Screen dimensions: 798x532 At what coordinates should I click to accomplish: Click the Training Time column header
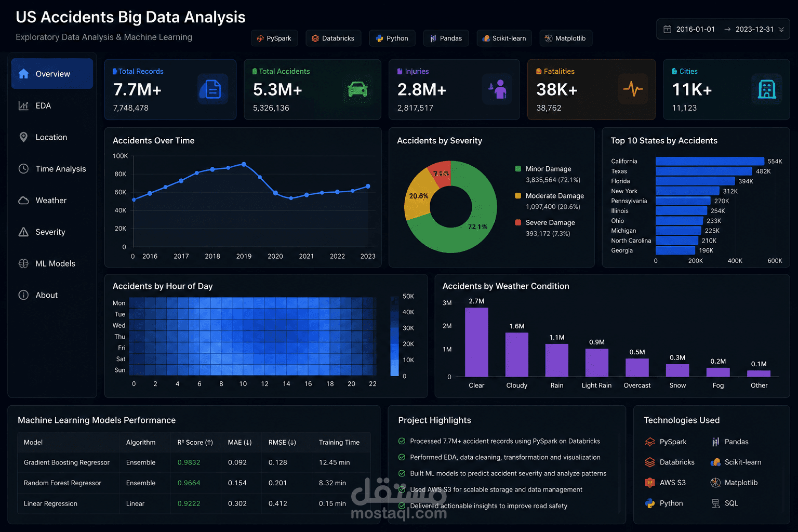pyautogui.click(x=339, y=443)
